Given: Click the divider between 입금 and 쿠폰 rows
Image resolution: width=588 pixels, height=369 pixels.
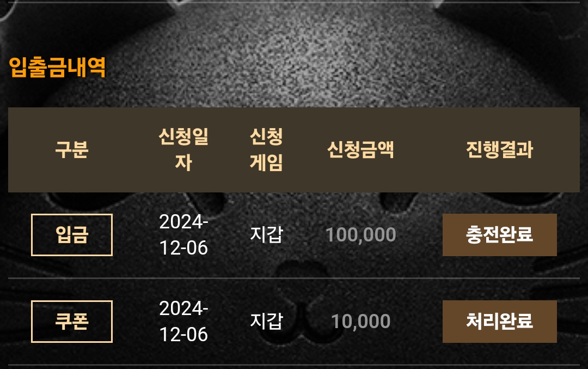Looking at the screenshot, I should click(x=294, y=279).
